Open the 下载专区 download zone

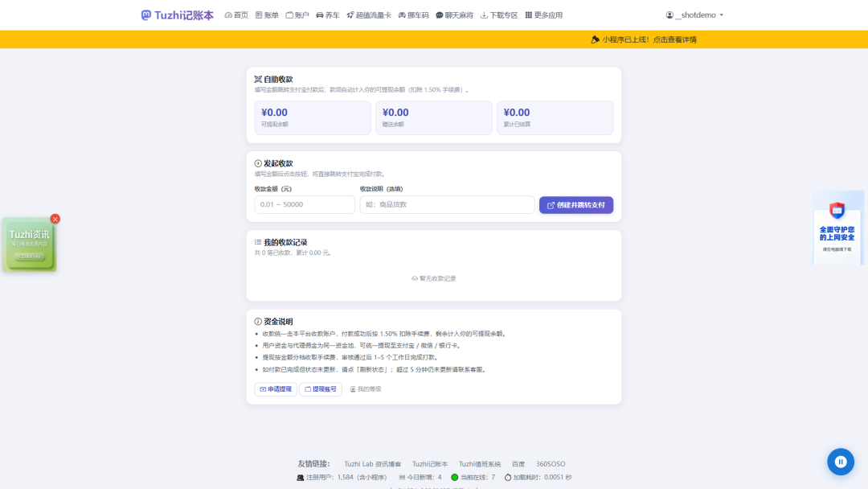click(499, 15)
